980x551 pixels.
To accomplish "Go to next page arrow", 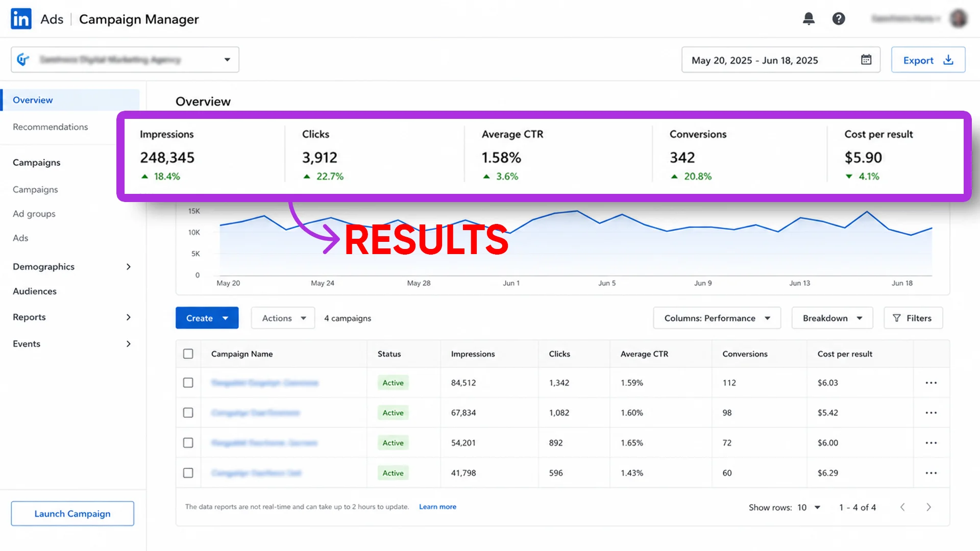I will [928, 507].
